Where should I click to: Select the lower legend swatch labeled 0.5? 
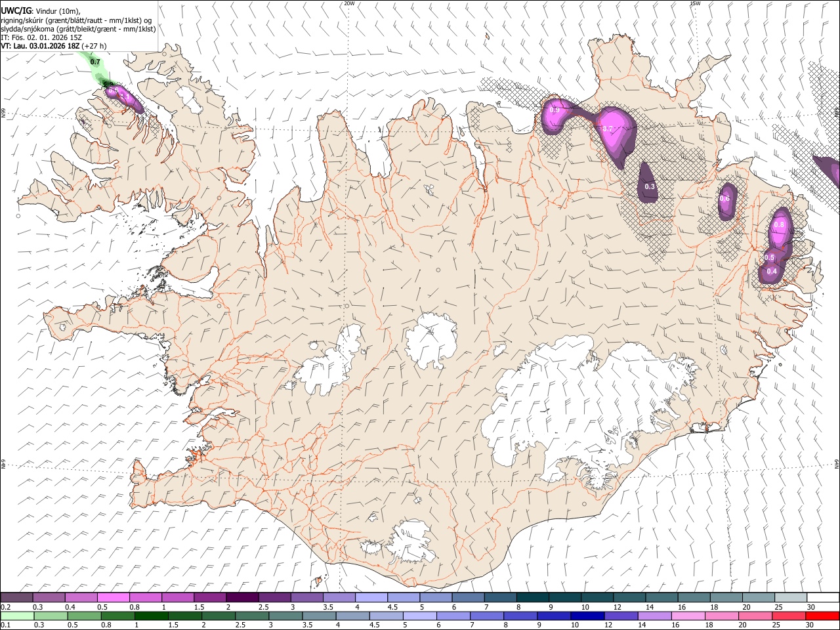(x=84, y=616)
